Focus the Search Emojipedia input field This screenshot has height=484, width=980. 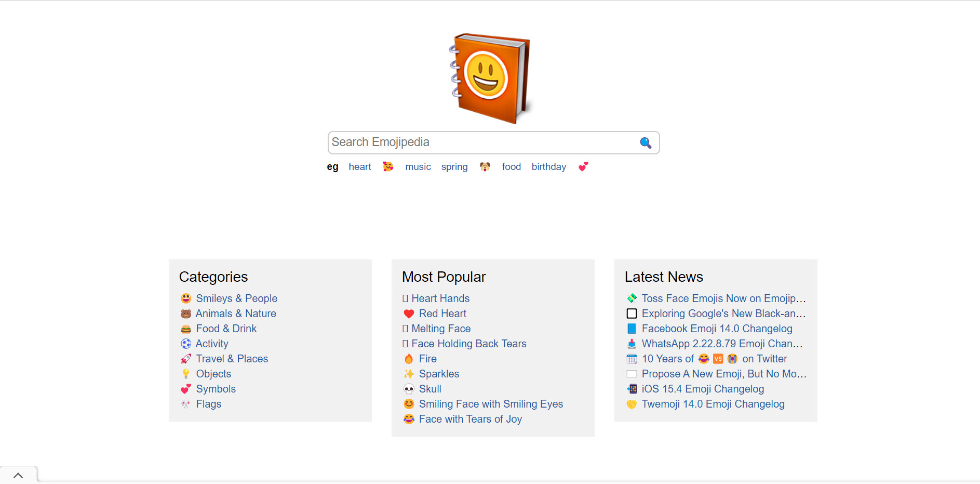click(x=493, y=142)
